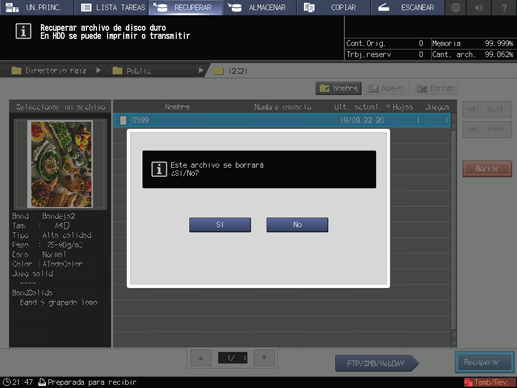Click the Borrar folder button in toolbar

tap(435, 88)
